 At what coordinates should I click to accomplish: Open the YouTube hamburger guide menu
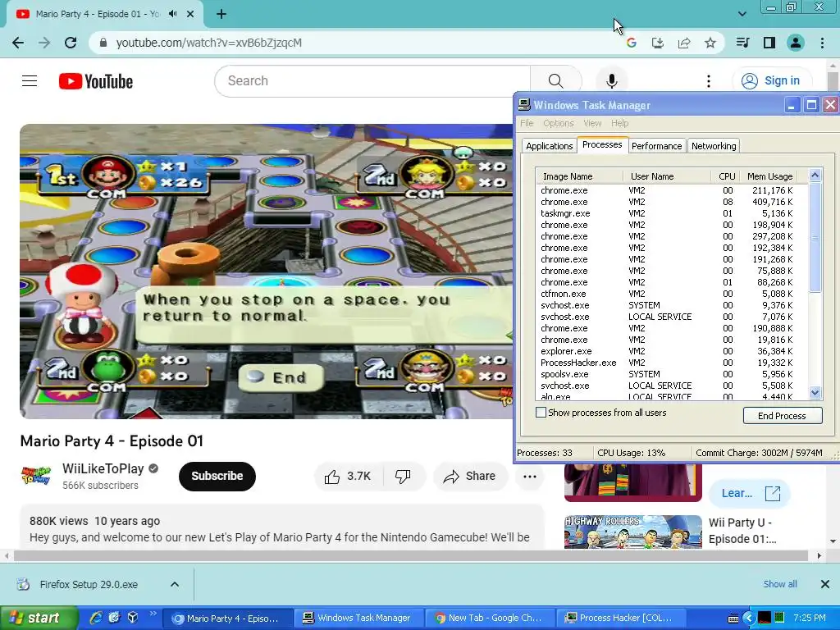click(30, 81)
